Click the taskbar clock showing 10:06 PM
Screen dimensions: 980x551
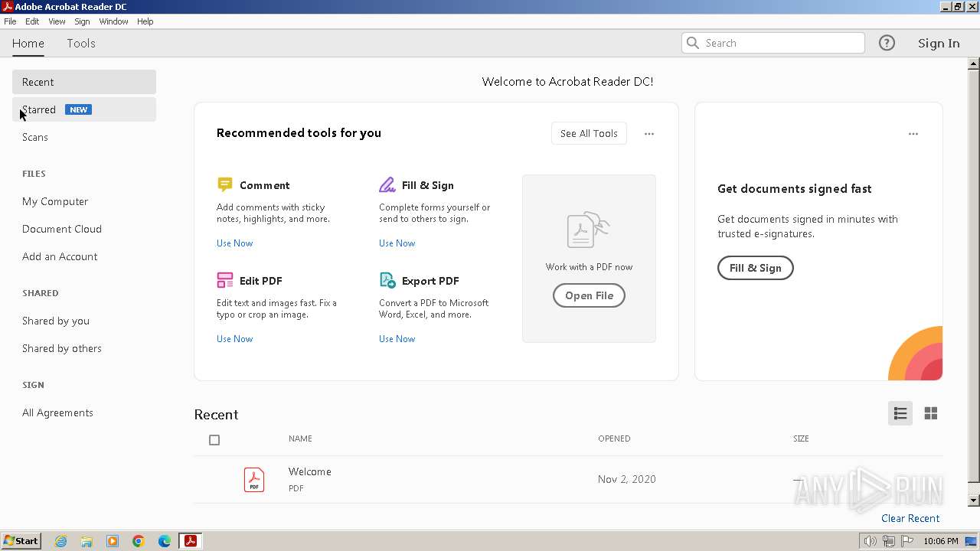941,541
